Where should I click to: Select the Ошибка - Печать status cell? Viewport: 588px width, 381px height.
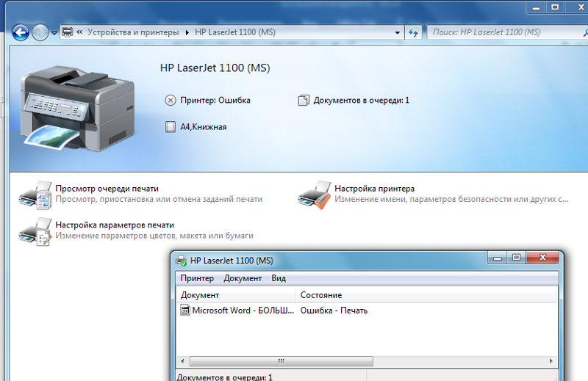coord(334,311)
